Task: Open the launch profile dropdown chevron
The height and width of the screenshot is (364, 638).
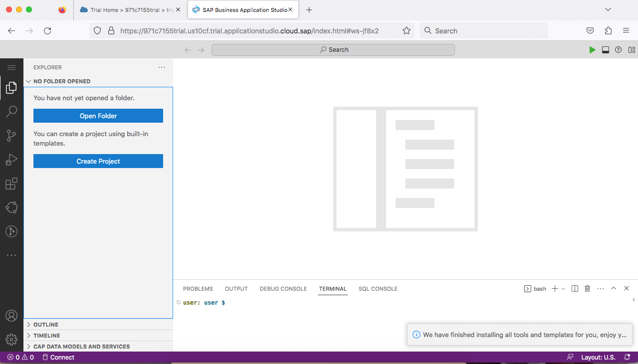Action: tap(563, 289)
